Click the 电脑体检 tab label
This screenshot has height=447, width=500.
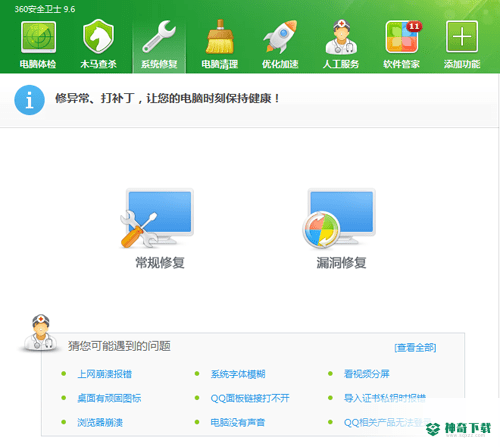tap(38, 64)
